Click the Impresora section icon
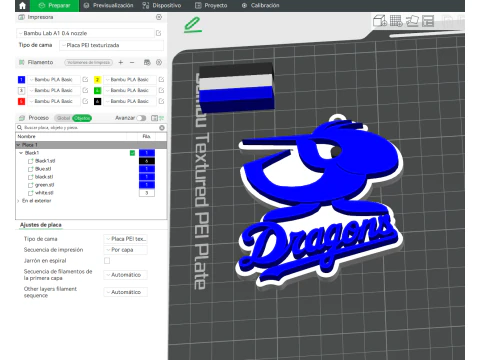Image resolution: width=480 pixels, height=360 pixels. coord(21,17)
